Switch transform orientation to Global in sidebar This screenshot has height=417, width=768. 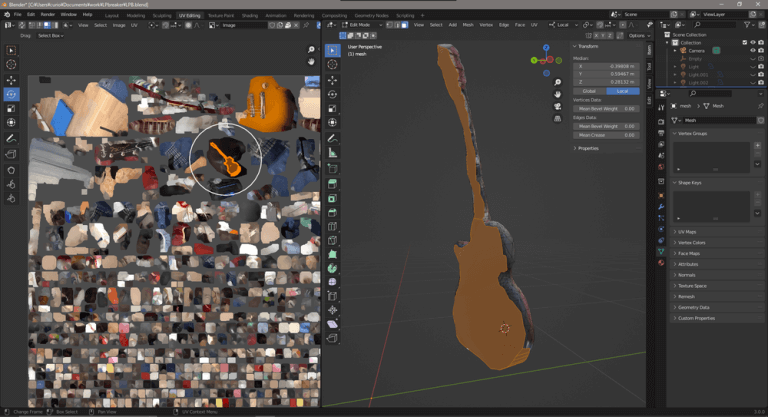589,91
